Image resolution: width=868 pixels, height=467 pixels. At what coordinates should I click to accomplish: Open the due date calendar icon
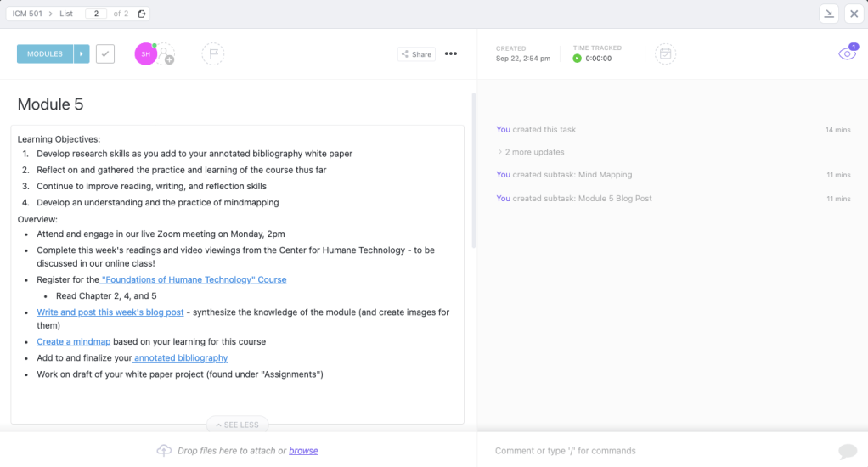click(x=666, y=54)
